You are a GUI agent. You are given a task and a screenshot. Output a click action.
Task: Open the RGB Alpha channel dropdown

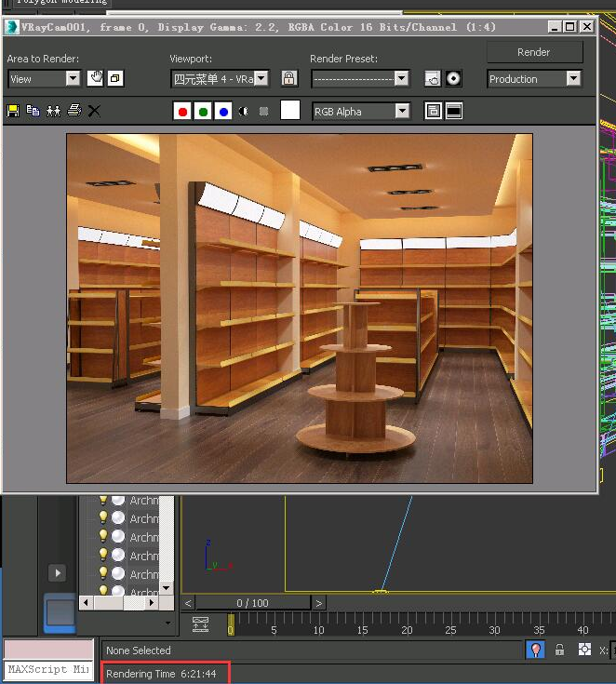[361, 112]
